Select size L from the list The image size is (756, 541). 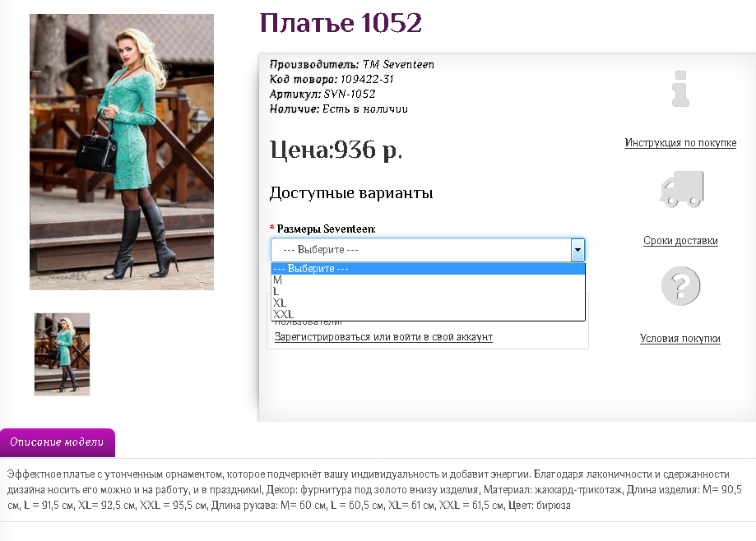276,291
